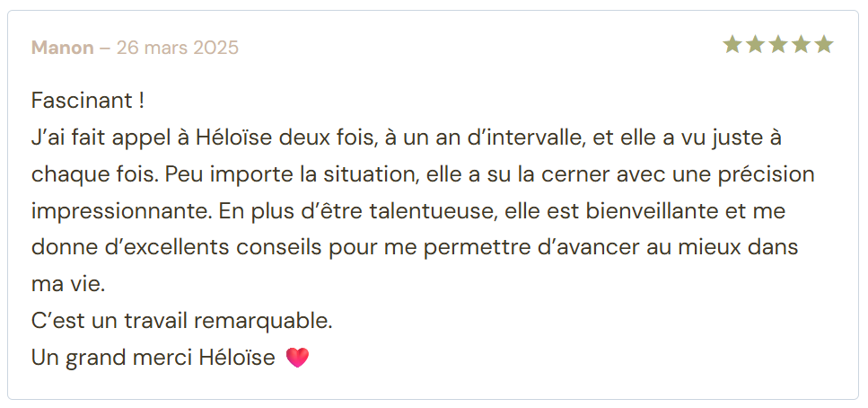Click the line starting "J'ai fait appel"

click(x=407, y=137)
